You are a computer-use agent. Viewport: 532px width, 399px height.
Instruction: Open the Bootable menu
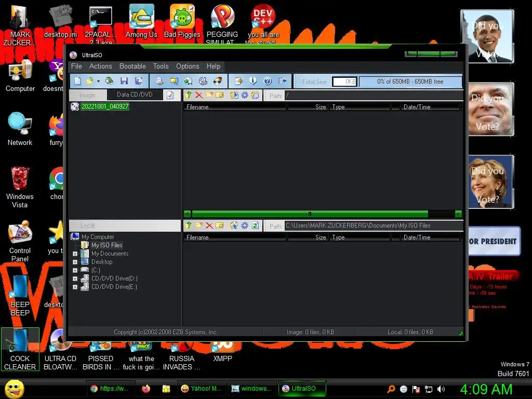[x=132, y=66]
